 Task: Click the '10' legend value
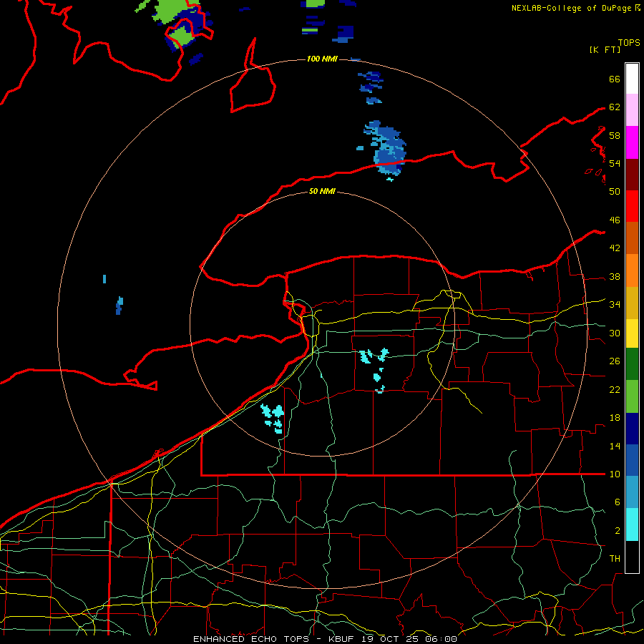coord(615,474)
